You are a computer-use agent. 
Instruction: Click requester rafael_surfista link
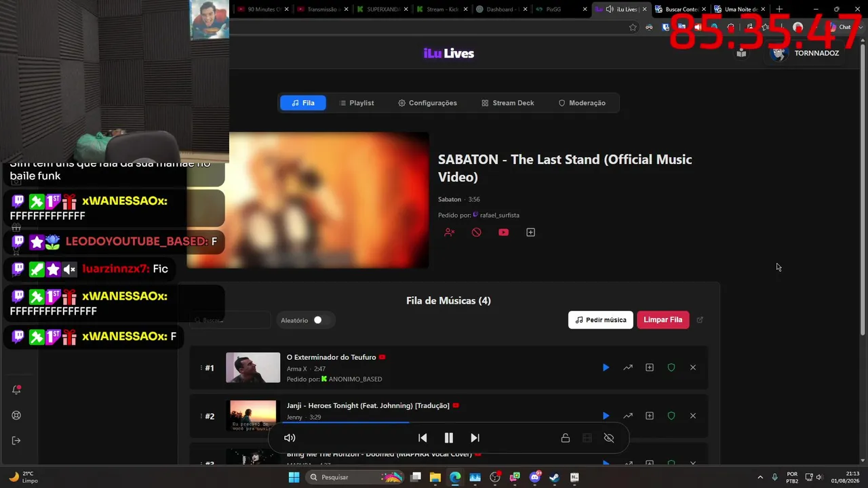point(499,215)
